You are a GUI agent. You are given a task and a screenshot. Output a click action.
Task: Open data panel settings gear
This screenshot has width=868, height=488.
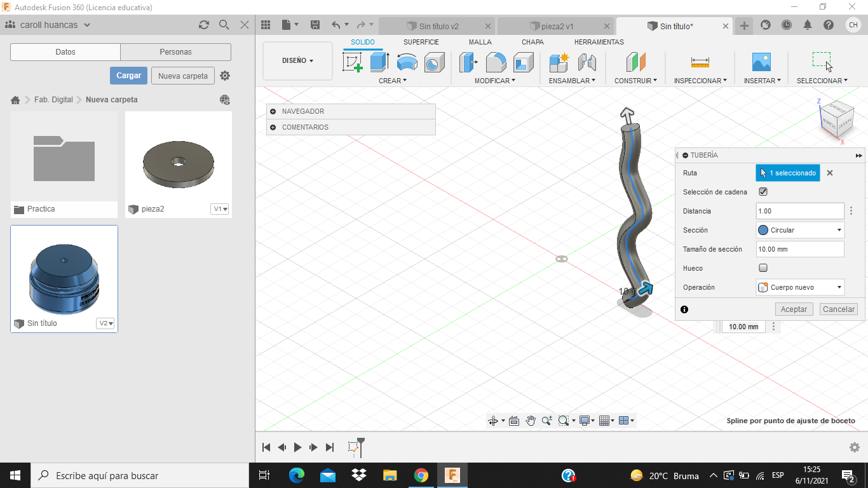(225, 76)
